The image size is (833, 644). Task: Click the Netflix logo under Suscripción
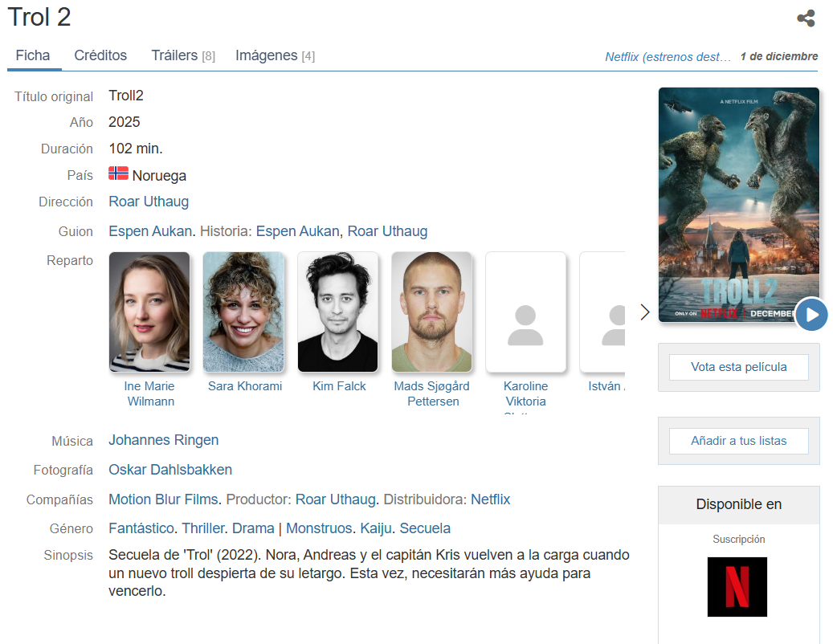tap(737, 587)
